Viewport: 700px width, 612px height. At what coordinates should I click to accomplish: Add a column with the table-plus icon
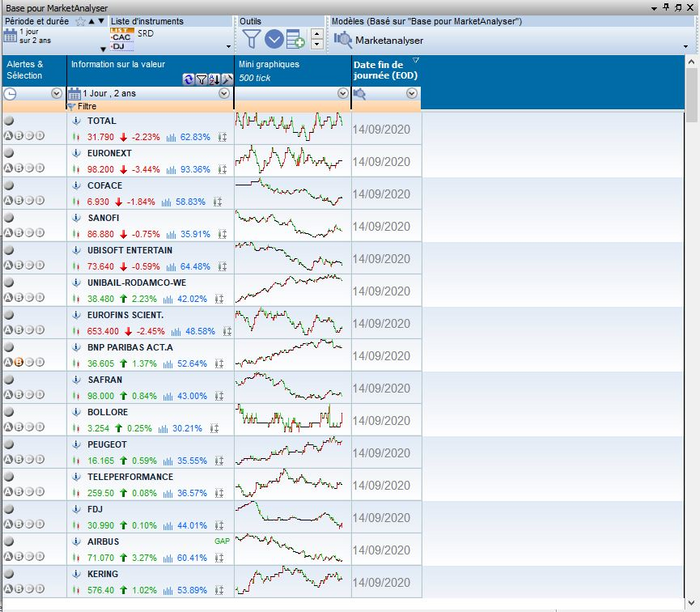[295, 39]
